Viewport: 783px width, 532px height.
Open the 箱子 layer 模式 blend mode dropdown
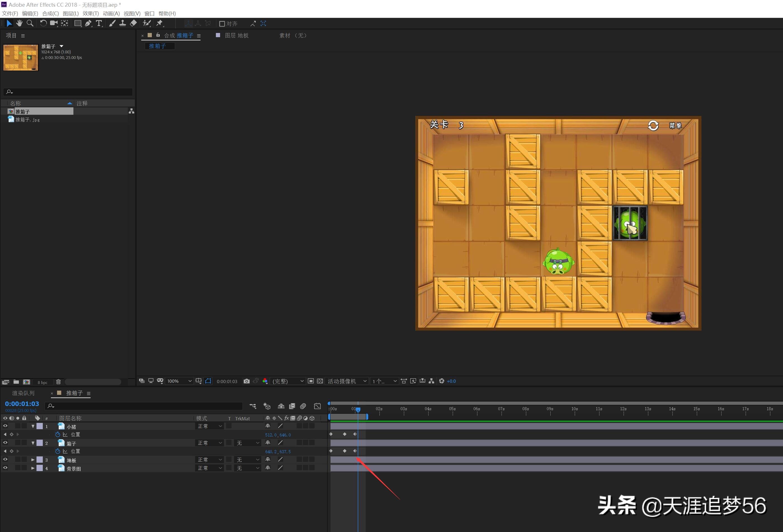[209, 443]
